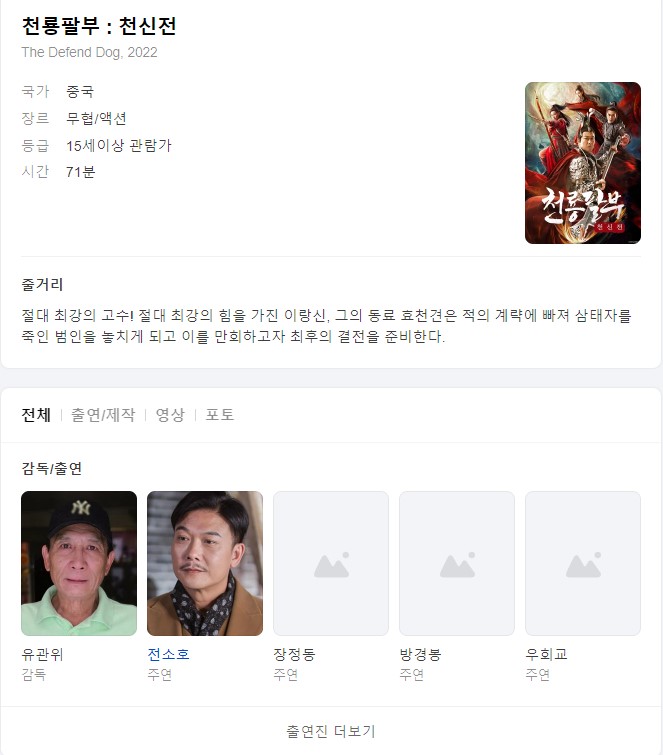Click the plot summary paragraph text
The width and height of the screenshot is (663, 755).
[x=326, y=326]
